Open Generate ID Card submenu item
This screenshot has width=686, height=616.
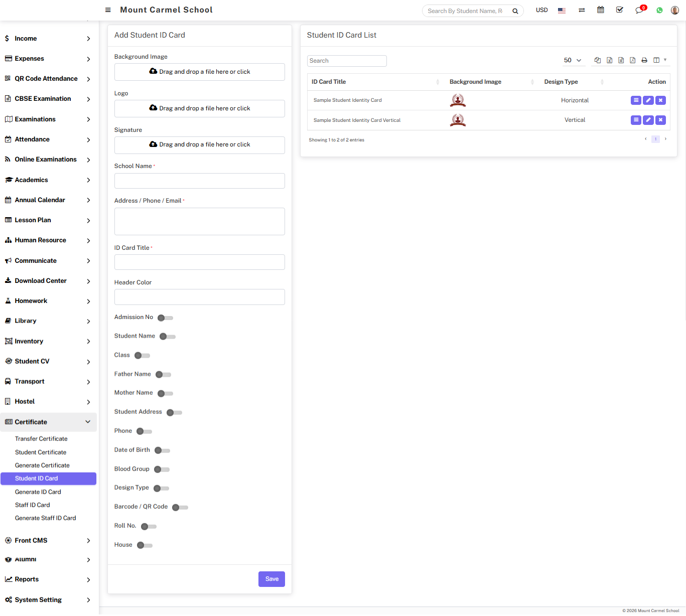coord(38,492)
